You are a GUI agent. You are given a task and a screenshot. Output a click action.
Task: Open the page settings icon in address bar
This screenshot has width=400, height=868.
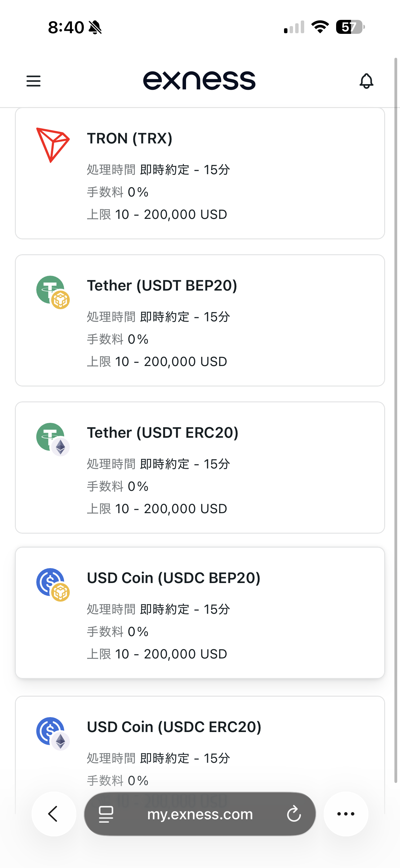106,814
